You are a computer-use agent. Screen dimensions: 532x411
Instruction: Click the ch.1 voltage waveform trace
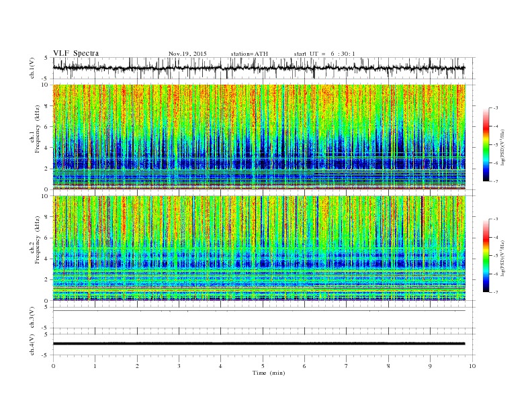tap(259, 68)
